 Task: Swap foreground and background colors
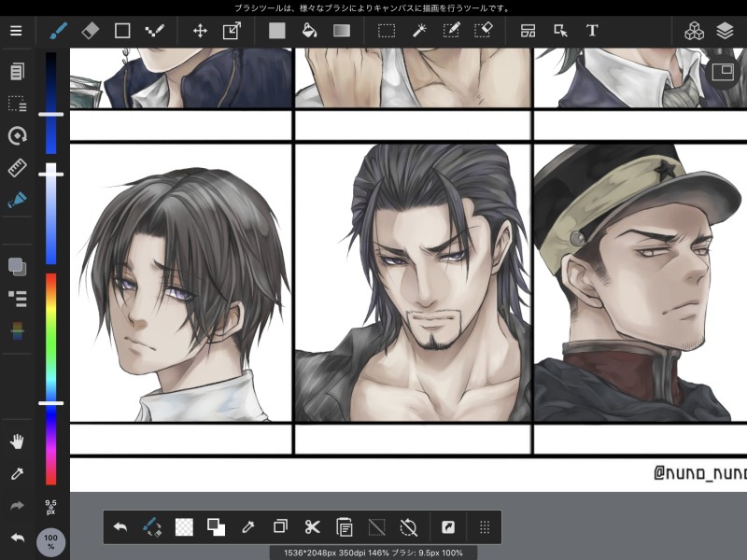tap(216, 527)
